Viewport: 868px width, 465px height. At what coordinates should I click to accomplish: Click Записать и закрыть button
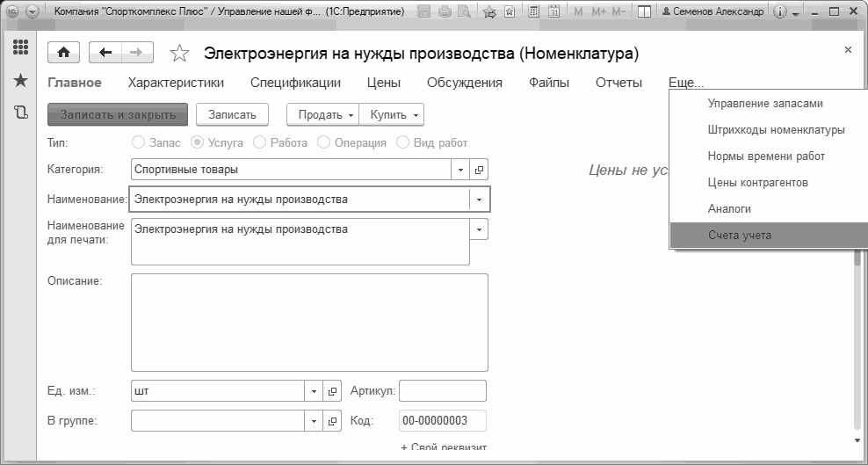[118, 114]
